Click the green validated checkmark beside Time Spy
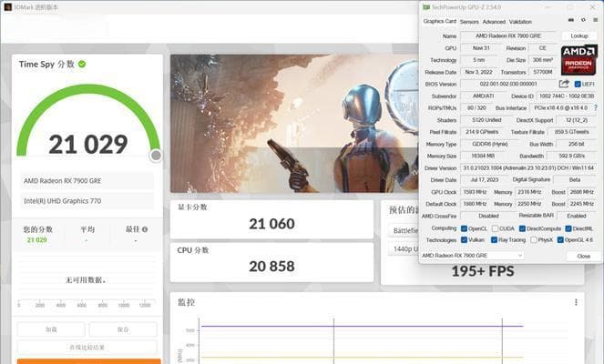604x364 pixels. click(82, 65)
